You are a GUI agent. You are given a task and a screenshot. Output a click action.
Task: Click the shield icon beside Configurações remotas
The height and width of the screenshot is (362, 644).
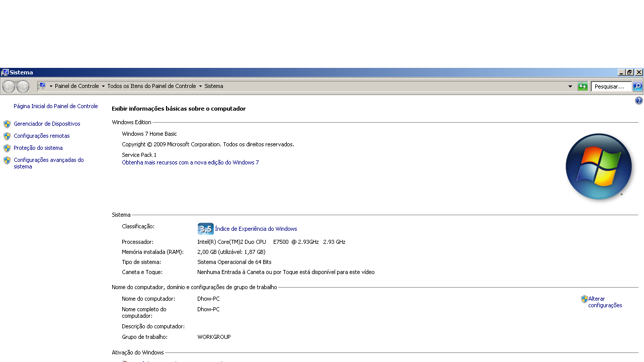[x=7, y=136]
